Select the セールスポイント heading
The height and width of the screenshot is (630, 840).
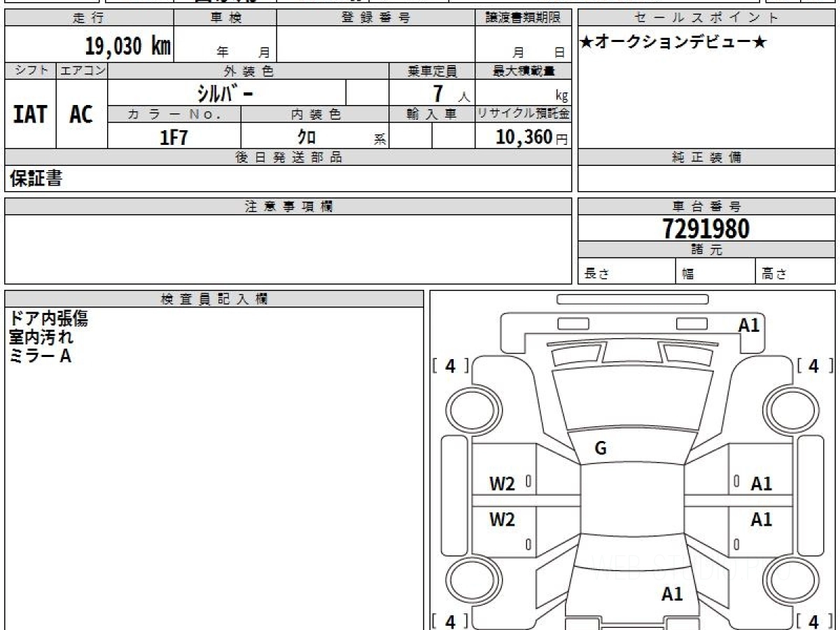pos(706,17)
